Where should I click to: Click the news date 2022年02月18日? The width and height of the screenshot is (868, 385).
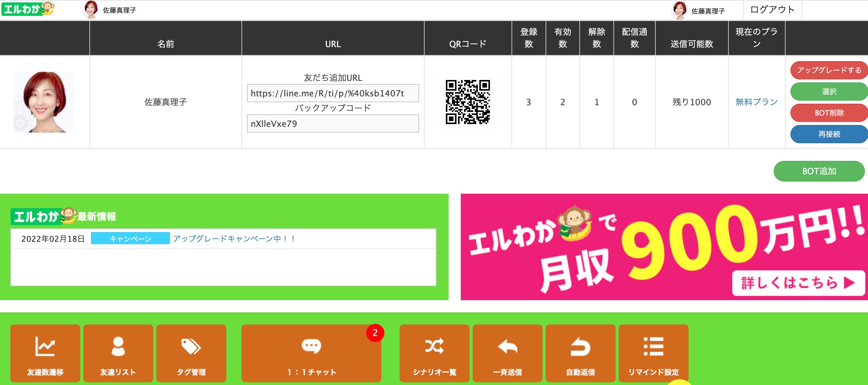[x=53, y=239]
